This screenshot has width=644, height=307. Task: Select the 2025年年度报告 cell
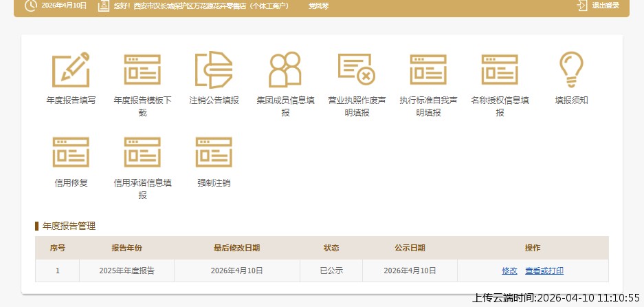coord(127,271)
